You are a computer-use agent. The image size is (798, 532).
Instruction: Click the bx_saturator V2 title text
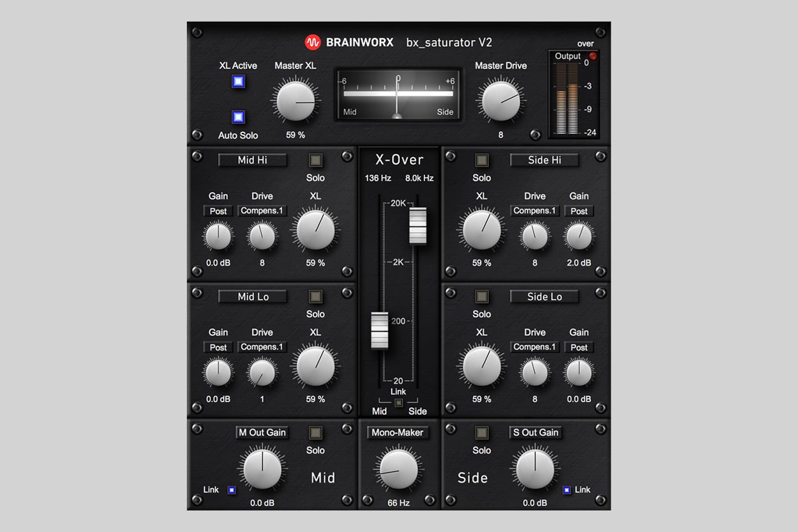click(x=449, y=43)
